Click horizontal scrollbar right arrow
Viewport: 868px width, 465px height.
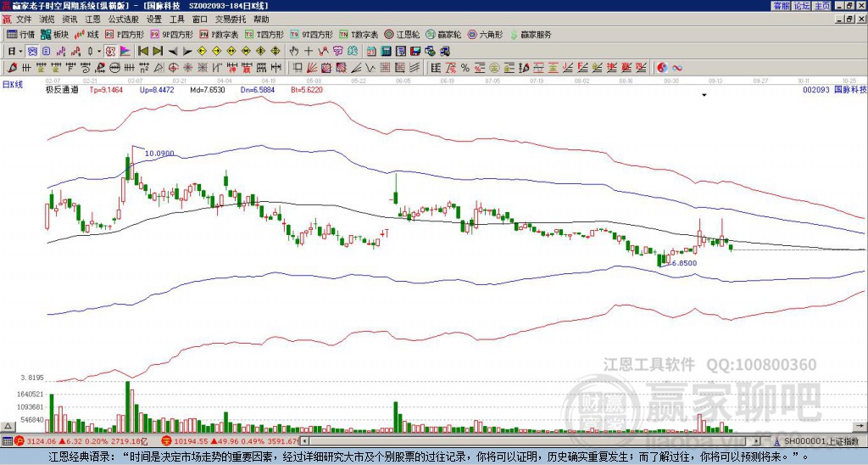pos(757,441)
